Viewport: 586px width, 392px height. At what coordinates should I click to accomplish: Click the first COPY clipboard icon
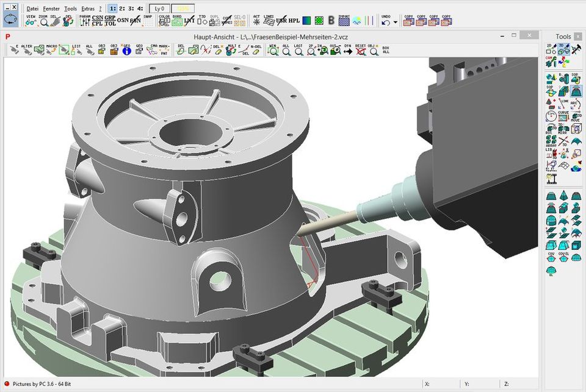coord(408,21)
